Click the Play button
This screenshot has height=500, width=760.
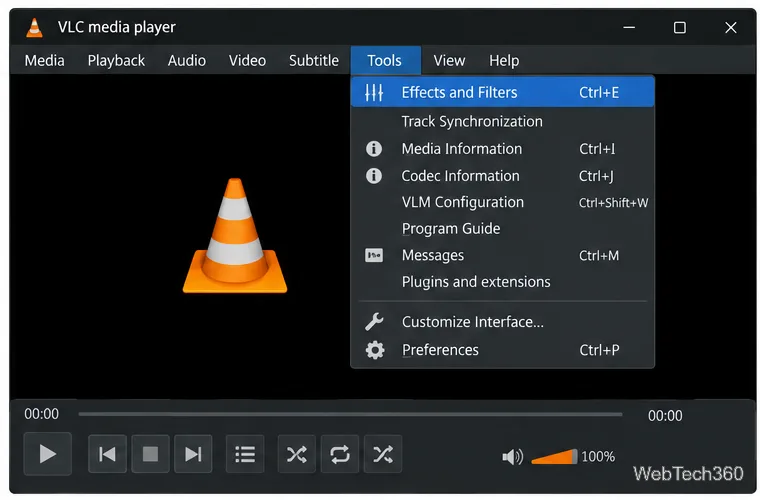(x=48, y=454)
